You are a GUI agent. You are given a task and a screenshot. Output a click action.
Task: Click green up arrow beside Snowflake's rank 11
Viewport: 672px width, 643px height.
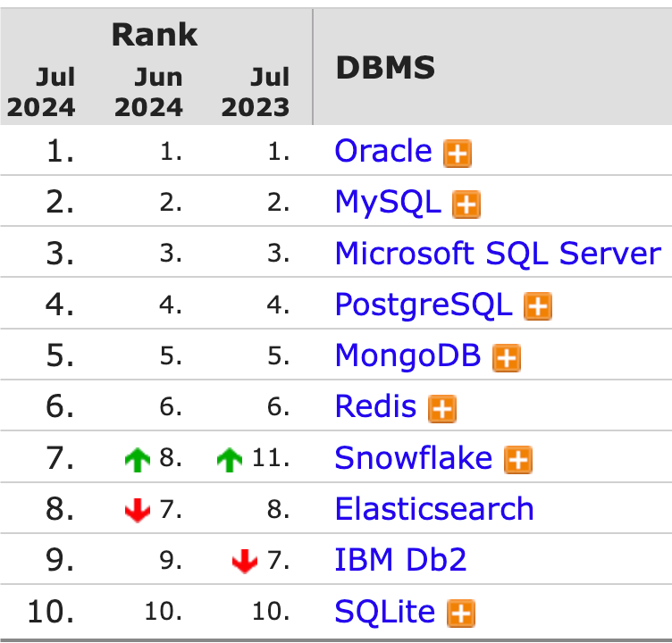tap(230, 460)
